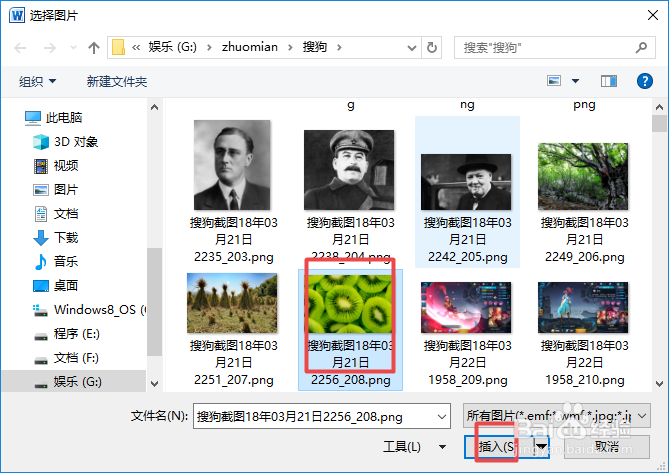Open the 工具(L) menu
This screenshot has height=473, width=669.
coord(413,447)
